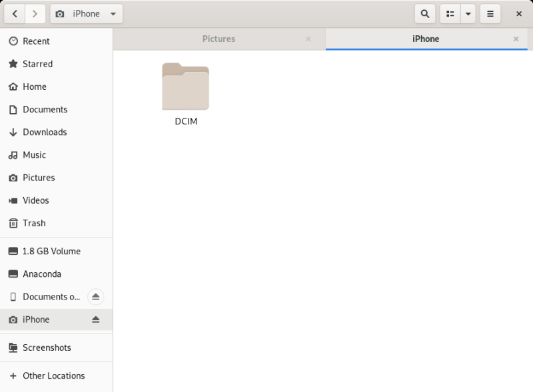Open the DCIM folder
Image resolution: width=533 pixels, height=392 pixels.
tap(186, 95)
